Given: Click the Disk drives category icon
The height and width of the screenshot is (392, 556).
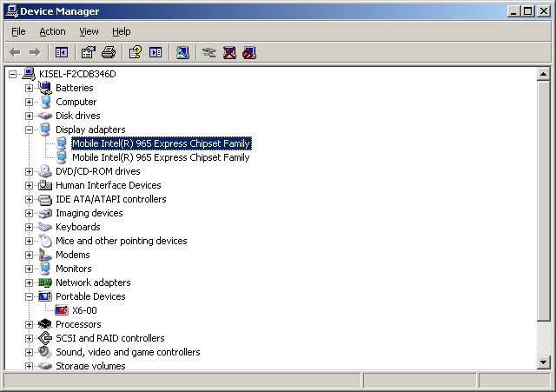Looking at the screenshot, I should click(x=45, y=116).
